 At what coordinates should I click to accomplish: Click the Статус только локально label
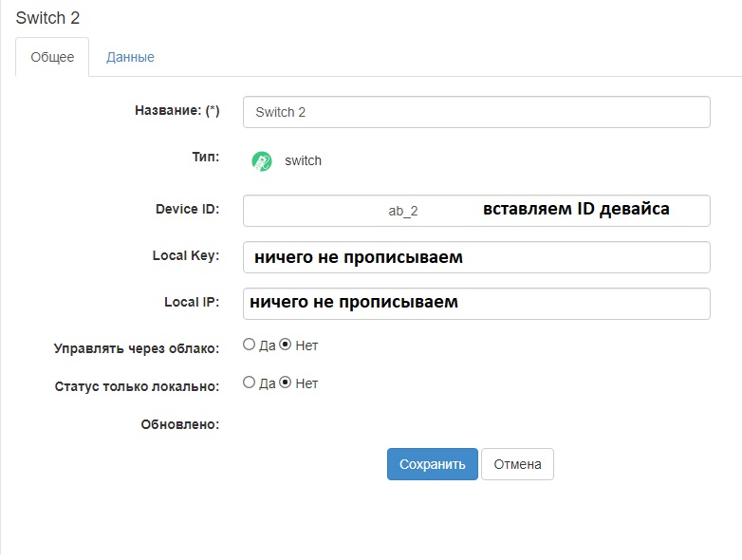click(x=138, y=386)
